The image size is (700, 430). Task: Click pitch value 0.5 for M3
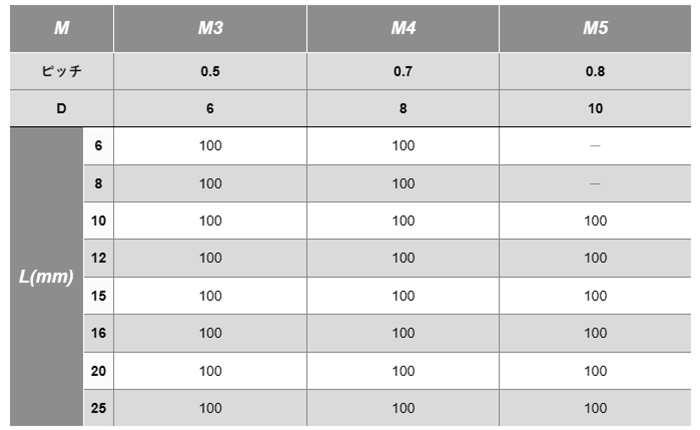pos(210,71)
